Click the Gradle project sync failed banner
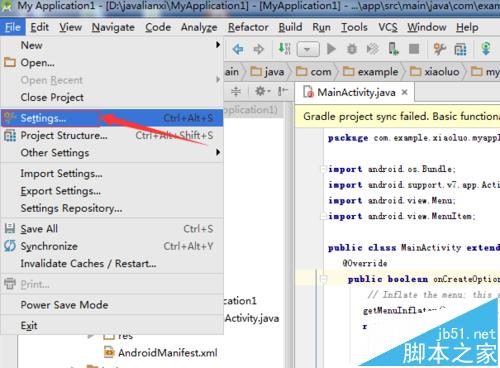 pos(398,117)
